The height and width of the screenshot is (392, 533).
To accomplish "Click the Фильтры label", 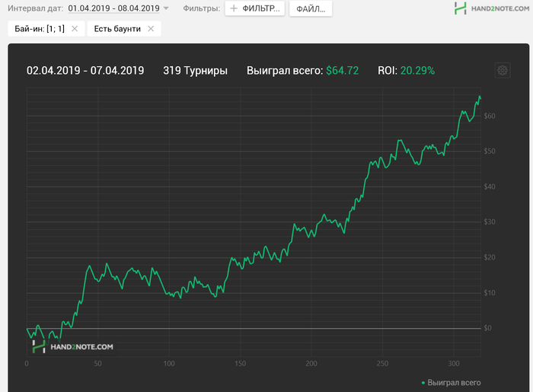I will [x=202, y=8].
